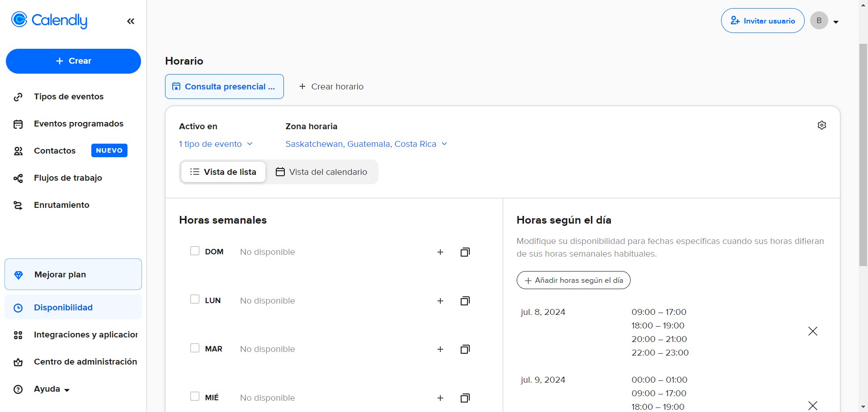
Task: Change the Saskatchewan timezone dropdown
Action: pos(366,144)
